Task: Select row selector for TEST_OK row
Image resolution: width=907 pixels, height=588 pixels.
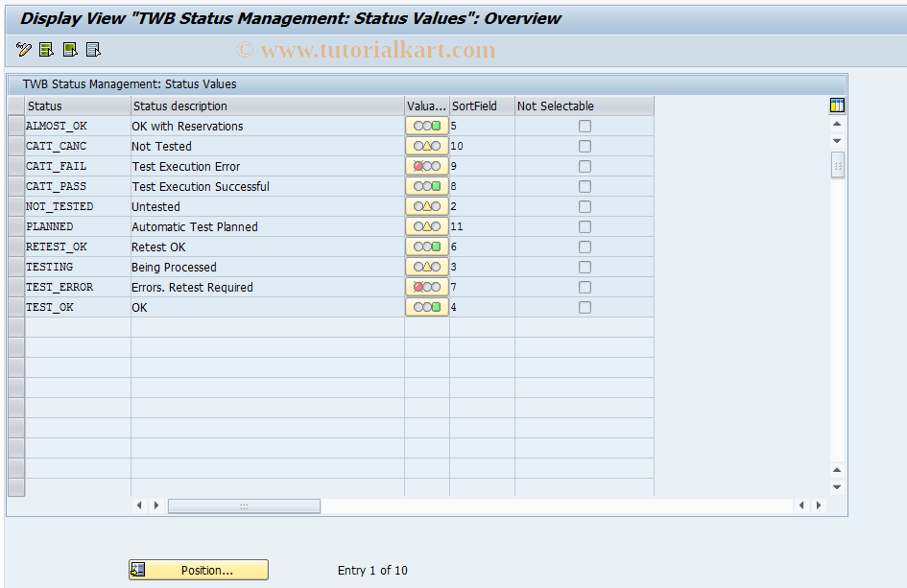Action: 16,307
